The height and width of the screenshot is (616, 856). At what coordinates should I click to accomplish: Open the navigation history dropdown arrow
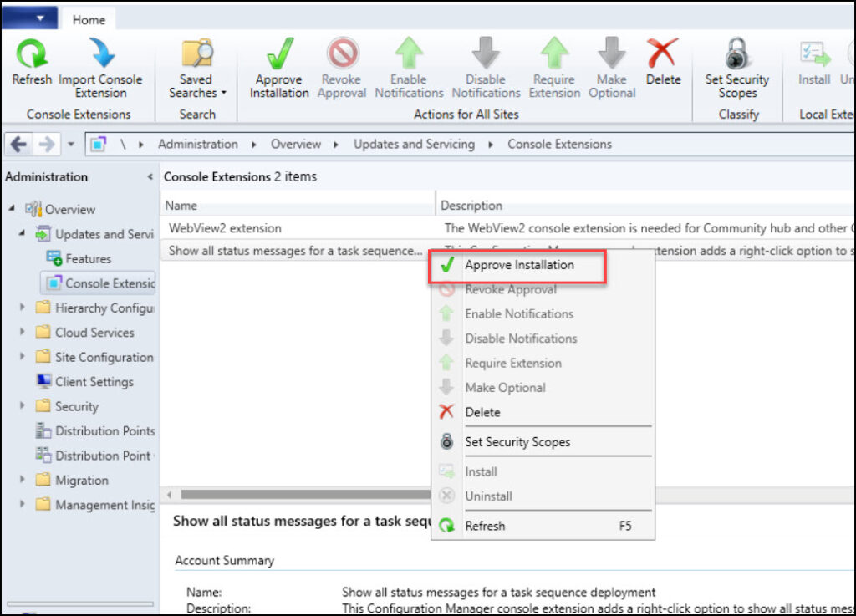71,145
